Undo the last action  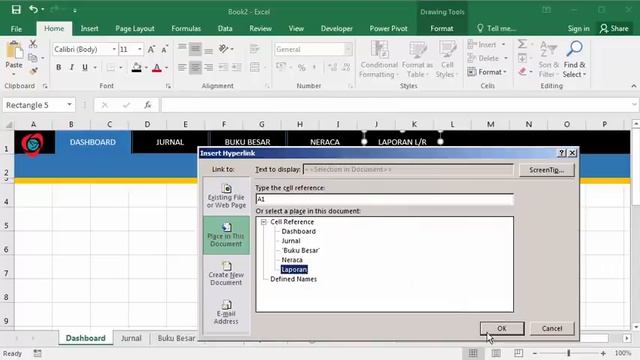point(33,9)
